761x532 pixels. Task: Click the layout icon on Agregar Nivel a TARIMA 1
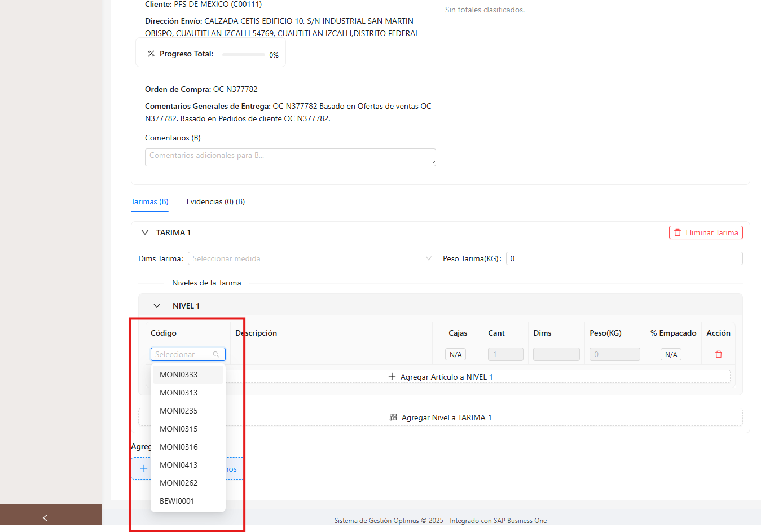click(393, 417)
